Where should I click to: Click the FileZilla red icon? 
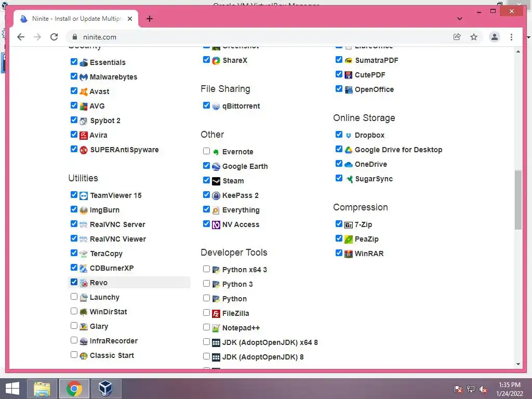point(216,313)
